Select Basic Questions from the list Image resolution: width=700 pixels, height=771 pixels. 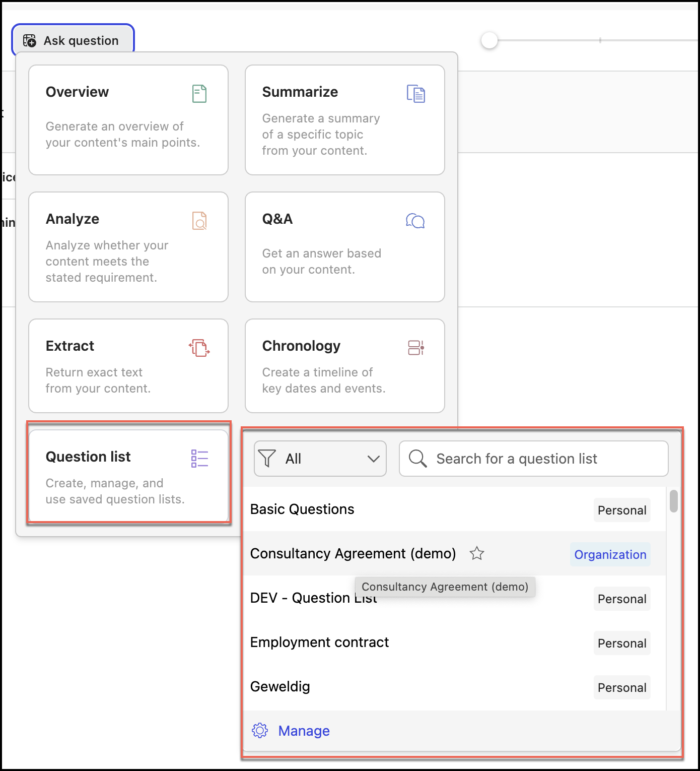point(302,509)
